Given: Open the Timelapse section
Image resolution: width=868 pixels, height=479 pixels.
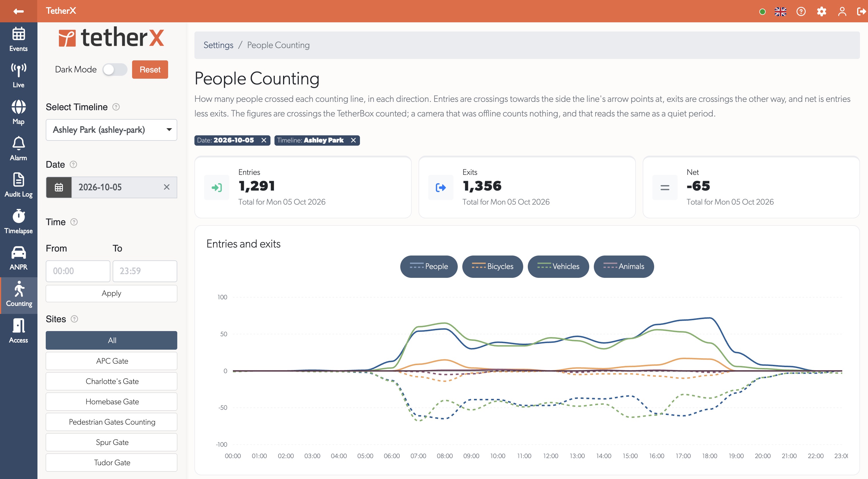Looking at the screenshot, I should 19,222.
